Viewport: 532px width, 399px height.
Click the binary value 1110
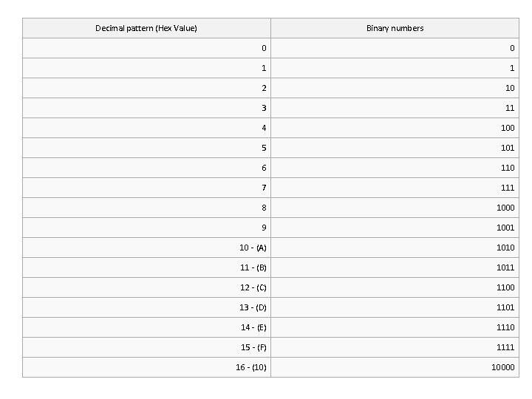click(x=505, y=328)
